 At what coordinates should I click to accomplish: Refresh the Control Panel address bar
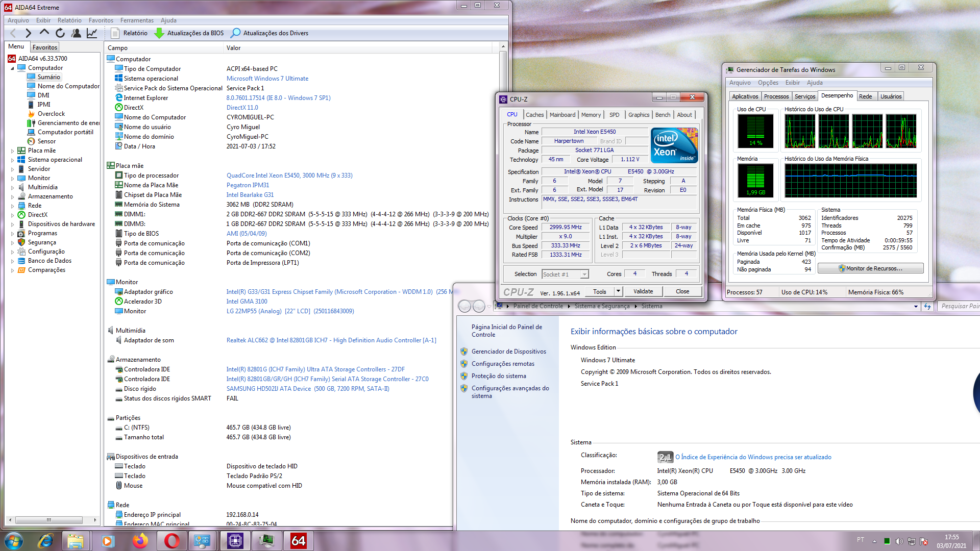(x=927, y=307)
